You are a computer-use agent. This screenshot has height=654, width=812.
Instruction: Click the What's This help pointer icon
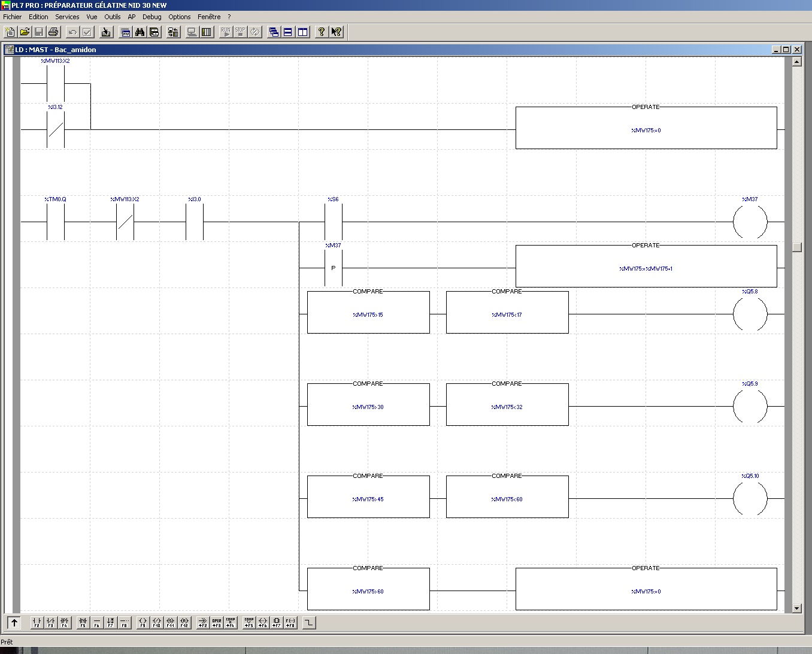(x=337, y=32)
